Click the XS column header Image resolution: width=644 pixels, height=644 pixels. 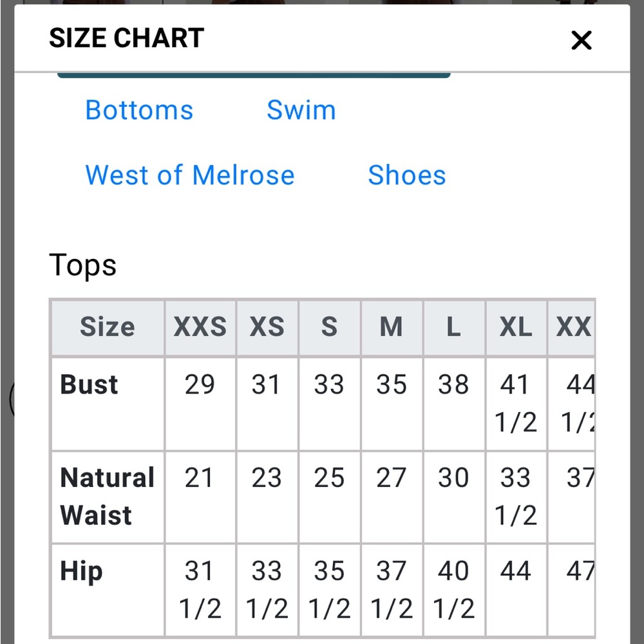coord(267,327)
